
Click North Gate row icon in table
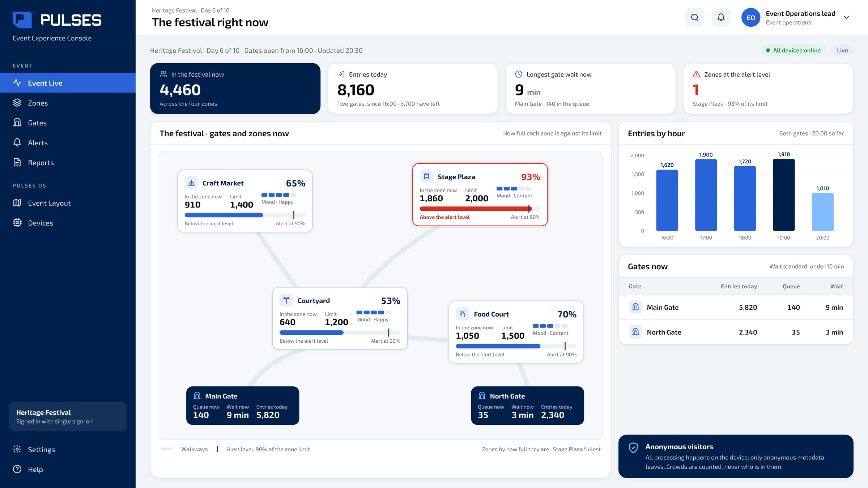tap(635, 332)
